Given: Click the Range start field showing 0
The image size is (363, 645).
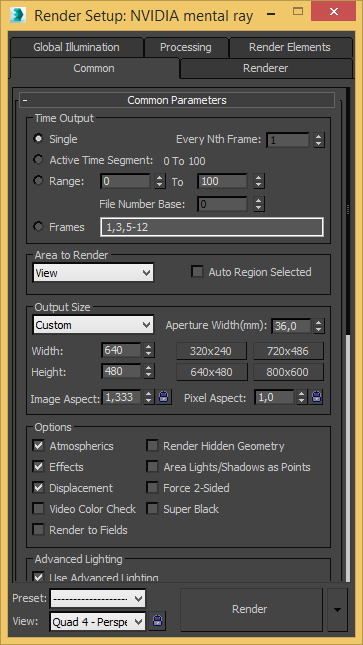Looking at the screenshot, I should point(126,181).
